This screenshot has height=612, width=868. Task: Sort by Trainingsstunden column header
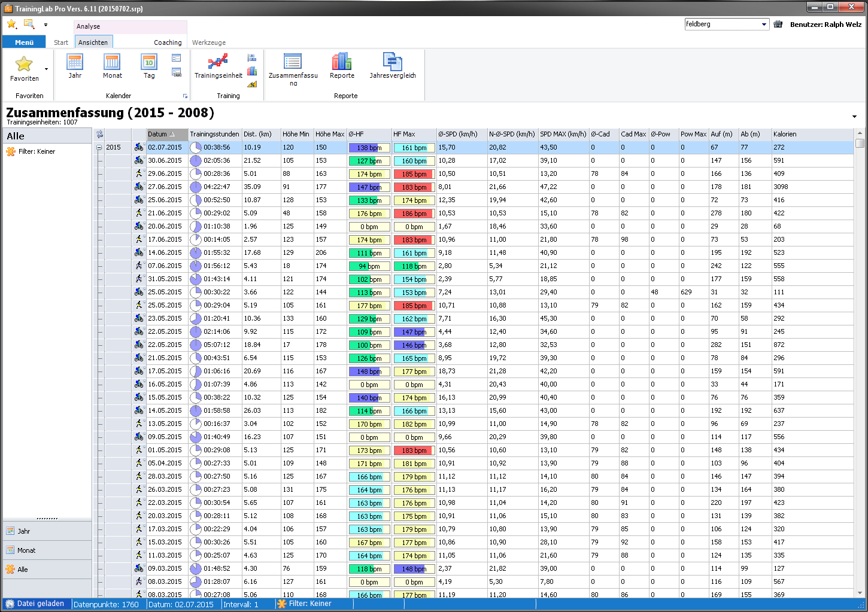pyautogui.click(x=215, y=134)
